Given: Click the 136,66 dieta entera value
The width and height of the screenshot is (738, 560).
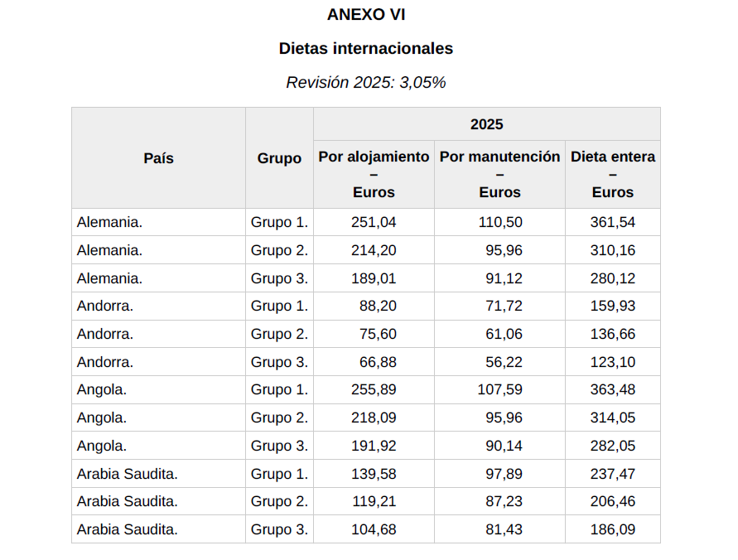Looking at the screenshot, I should 613,334.
